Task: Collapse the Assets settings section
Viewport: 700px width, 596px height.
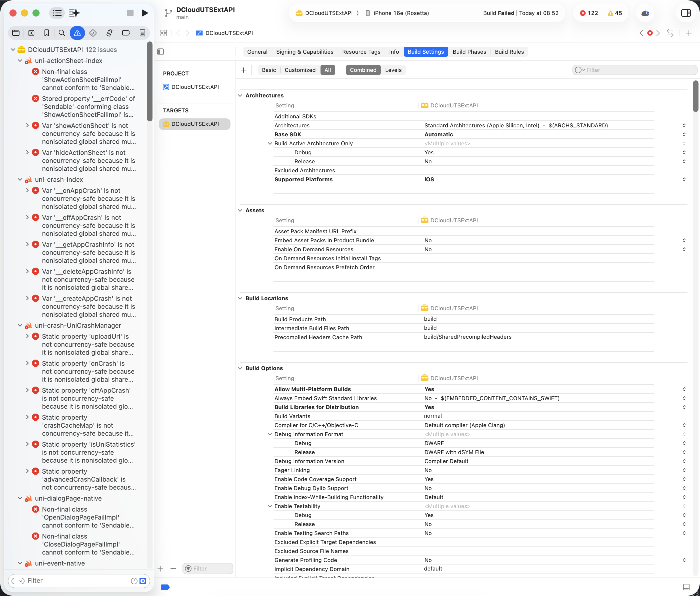Action: click(x=240, y=211)
